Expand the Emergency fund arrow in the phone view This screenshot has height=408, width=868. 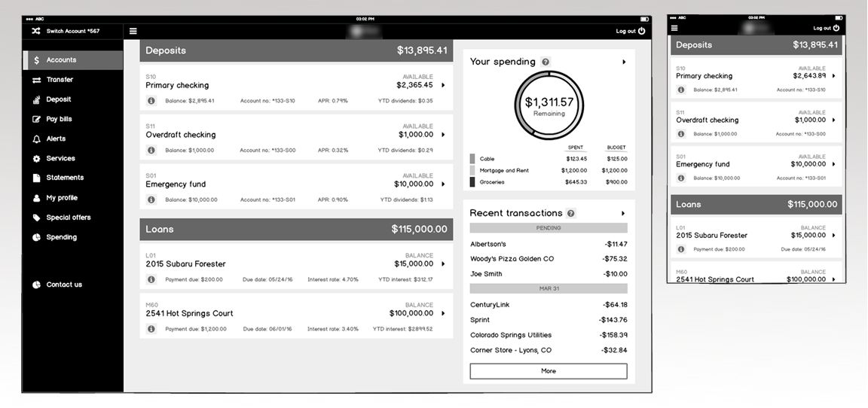833,164
